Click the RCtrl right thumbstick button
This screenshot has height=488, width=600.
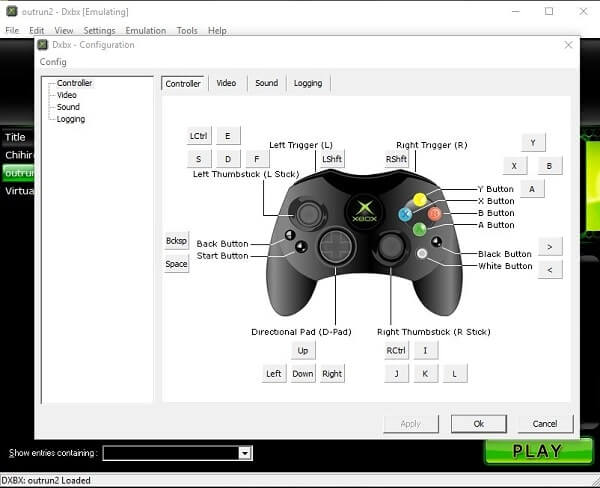(396, 351)
